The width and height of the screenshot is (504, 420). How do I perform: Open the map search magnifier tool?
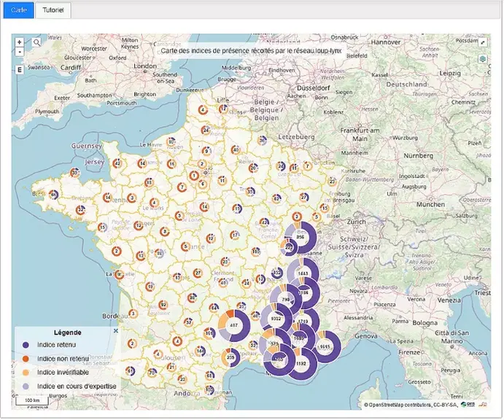pos(37,42)
